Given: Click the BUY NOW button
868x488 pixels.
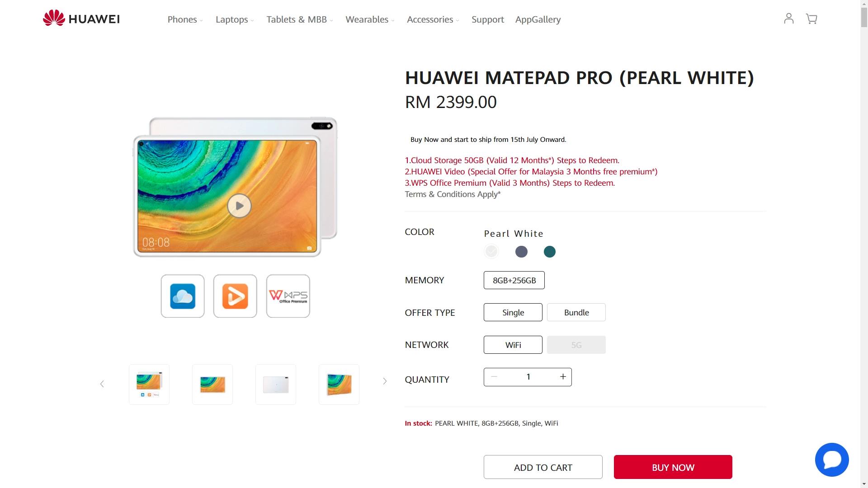Looking at the screenshot, I should point(673,467).
